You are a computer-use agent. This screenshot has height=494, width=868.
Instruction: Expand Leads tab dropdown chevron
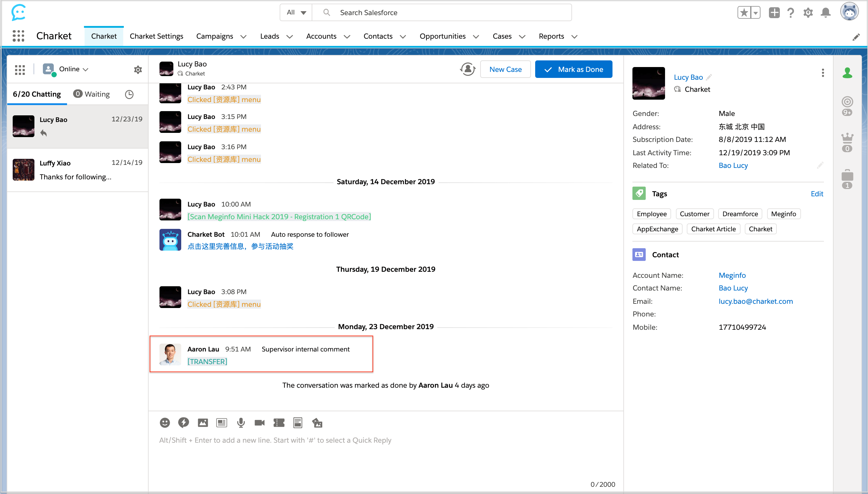coord(289,37)
